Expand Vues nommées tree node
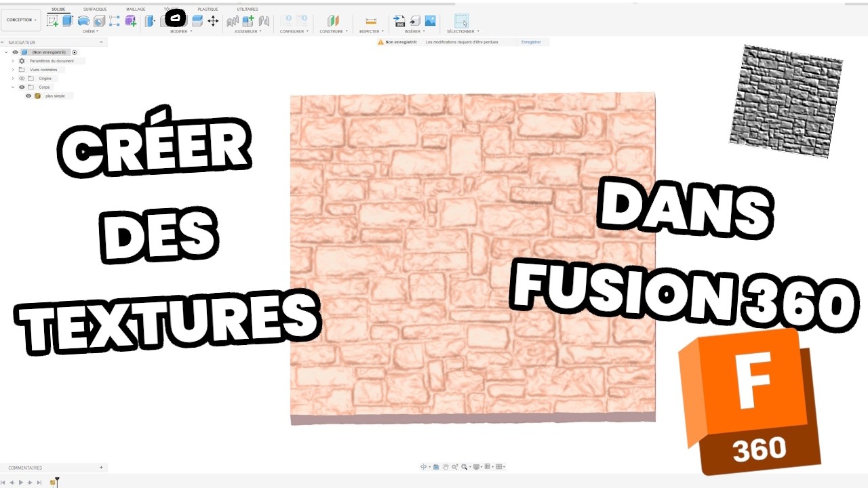This screenshot has height=488, width=868. [x=12, y=70]
